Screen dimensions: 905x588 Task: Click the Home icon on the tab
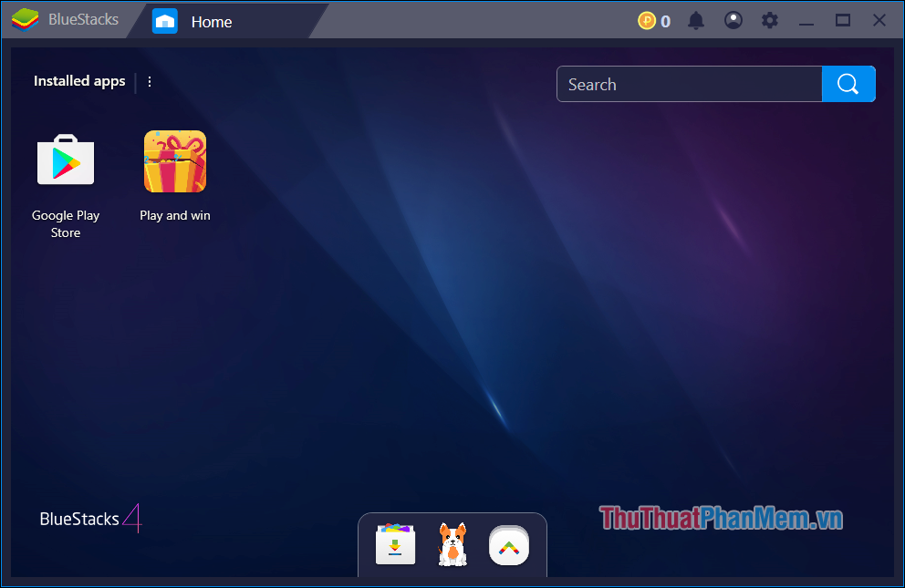point(164,20)
